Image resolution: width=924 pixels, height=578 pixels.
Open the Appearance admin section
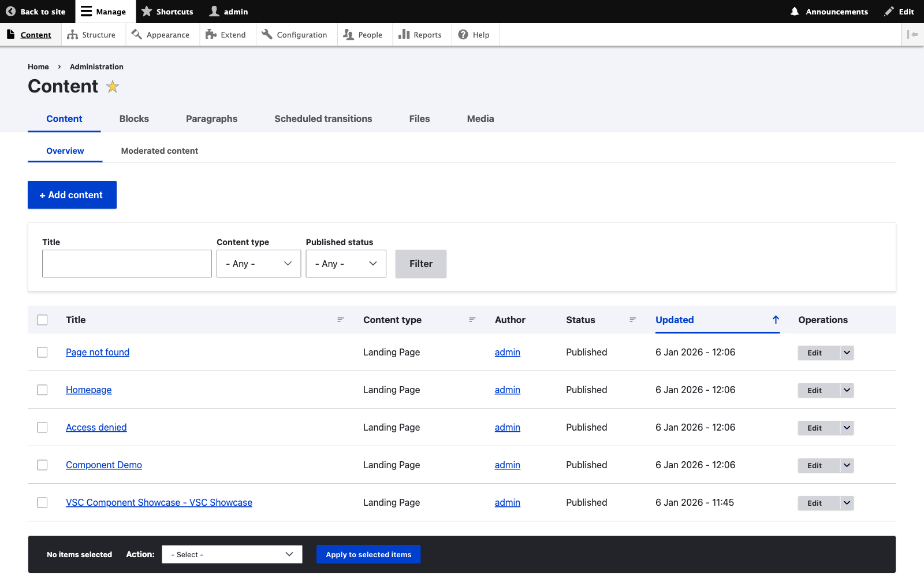pyautogui.click(x=162, y=34)
